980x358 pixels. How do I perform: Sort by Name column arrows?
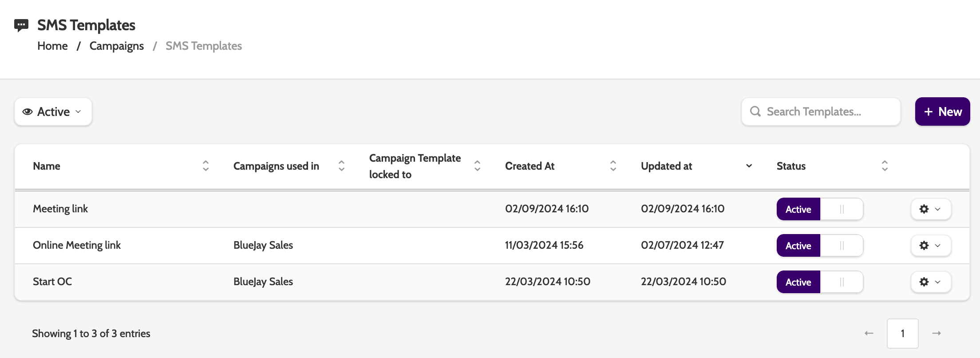click(x=205, y=166)
